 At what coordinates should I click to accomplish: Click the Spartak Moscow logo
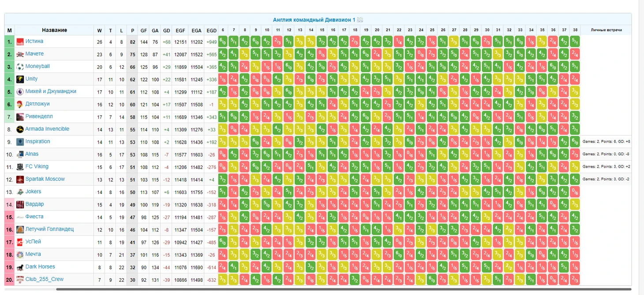point(20,179)
